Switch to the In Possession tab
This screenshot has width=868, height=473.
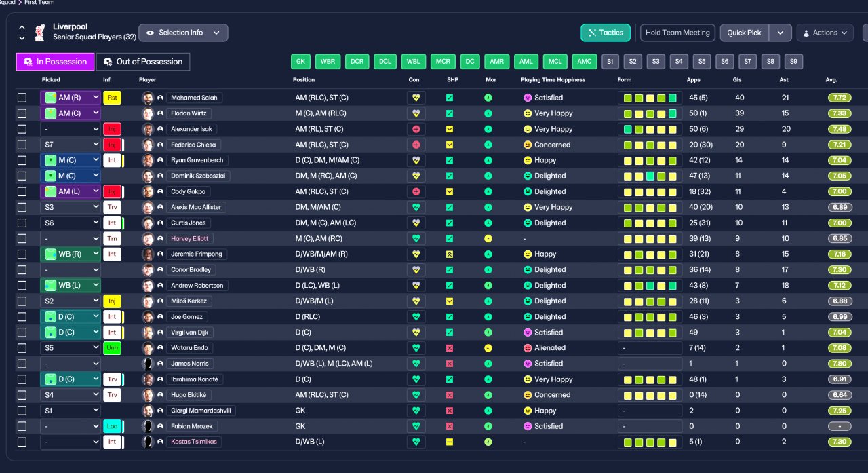click(x=55, y=62)
